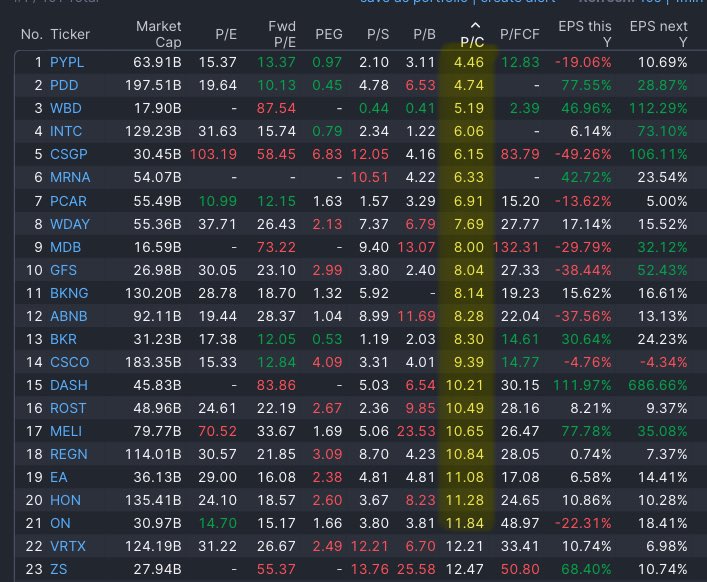Click CSGP P/E value 103.19
The image size is (707, 582).
point(213,154)
